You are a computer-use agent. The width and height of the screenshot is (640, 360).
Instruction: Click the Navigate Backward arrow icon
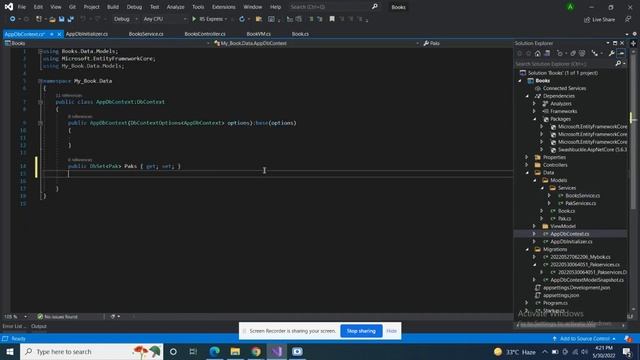[x=13, y=19]
